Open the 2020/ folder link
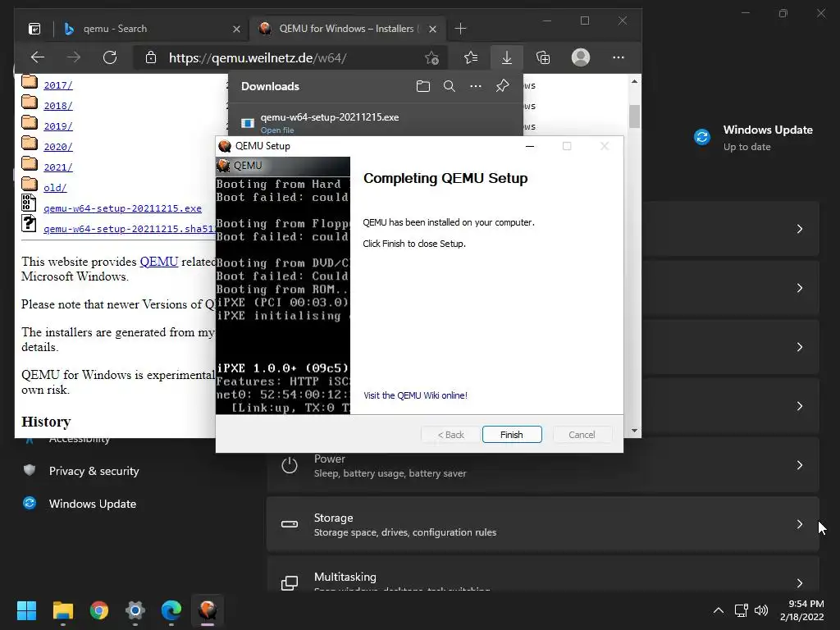Viewport: 840px width, 630px height. click(x=58, y=147)
